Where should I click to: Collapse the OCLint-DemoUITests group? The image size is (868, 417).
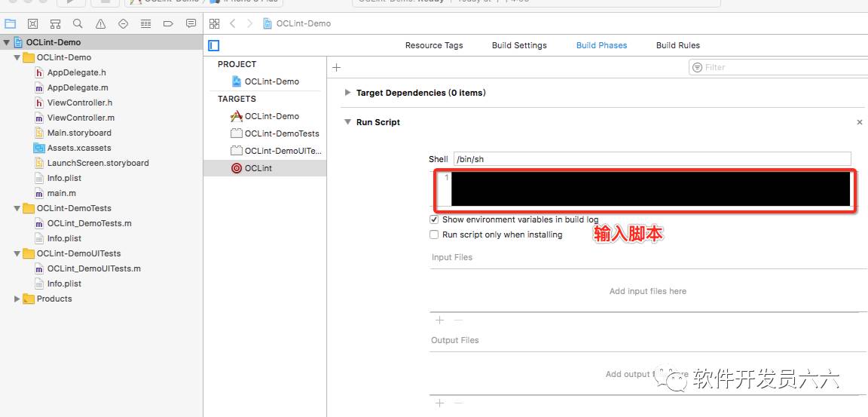click(x=17, y=253)
